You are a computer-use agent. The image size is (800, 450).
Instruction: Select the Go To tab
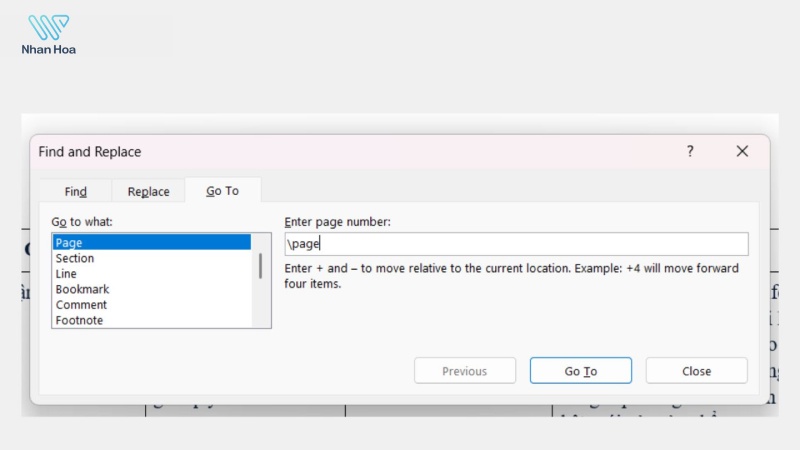pos(222,191)
